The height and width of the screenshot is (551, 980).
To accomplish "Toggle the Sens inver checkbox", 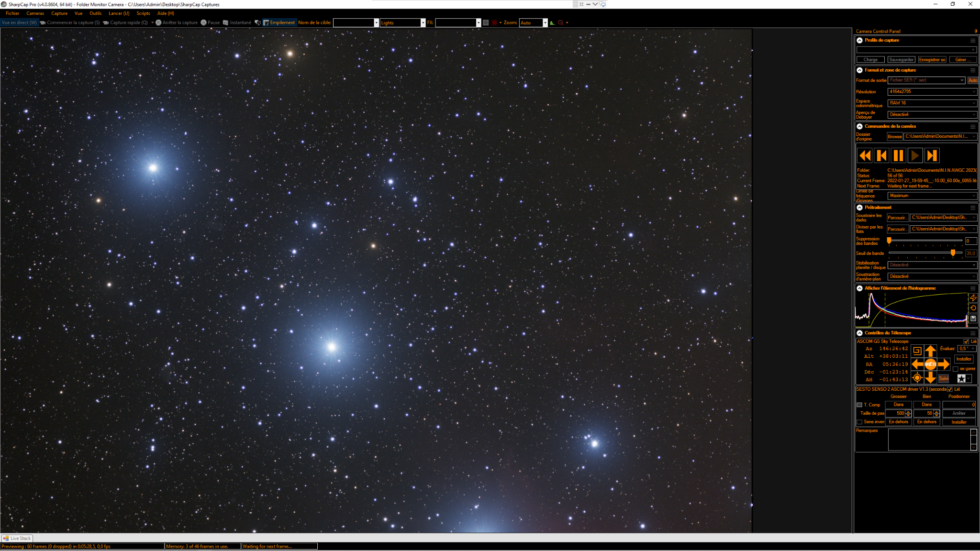I will coord(859,422).
